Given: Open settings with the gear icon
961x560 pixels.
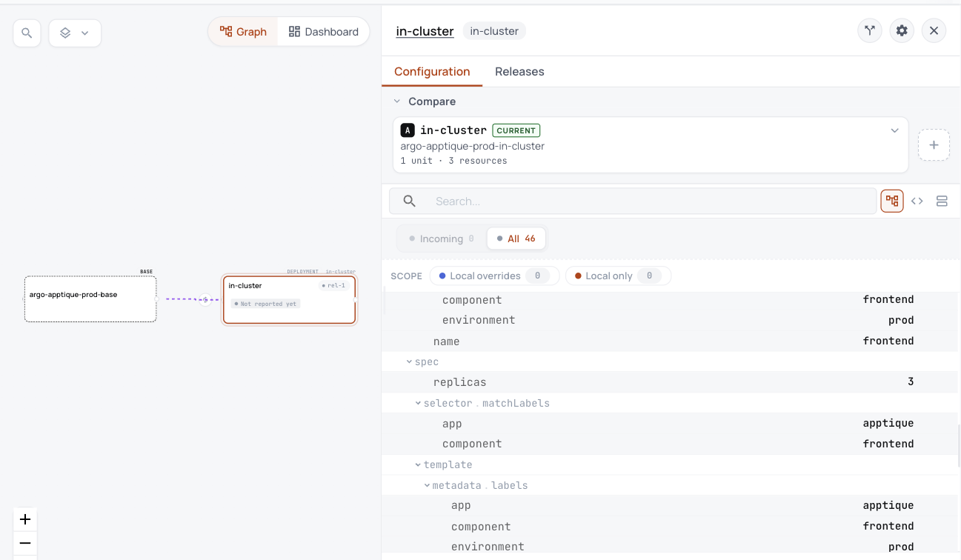Looking at the screenshot, I should point(902,31).
